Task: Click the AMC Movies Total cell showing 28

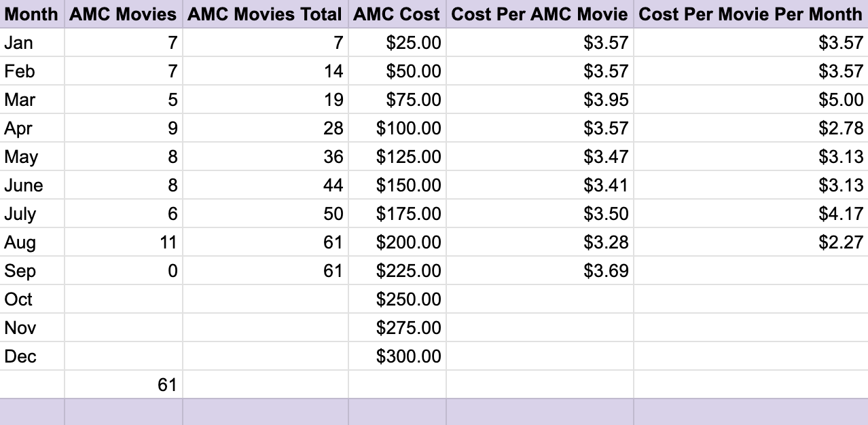Action: point(266,128)
